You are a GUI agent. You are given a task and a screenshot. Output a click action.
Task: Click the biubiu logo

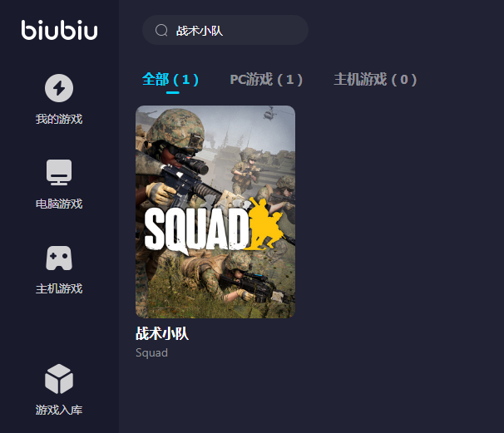pos(59,30)
